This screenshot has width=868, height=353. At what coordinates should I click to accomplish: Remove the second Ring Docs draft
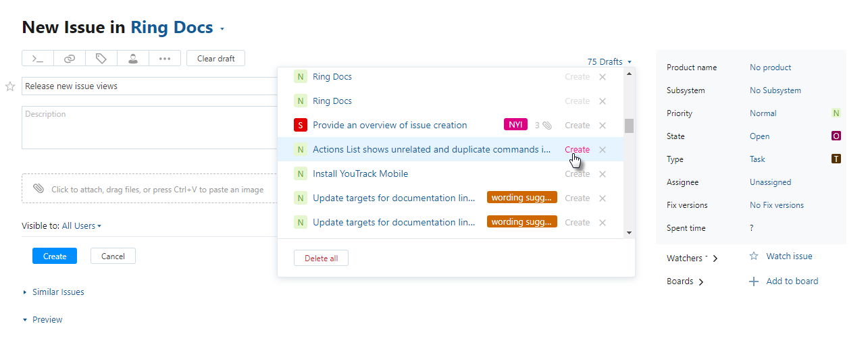(603, 101)
